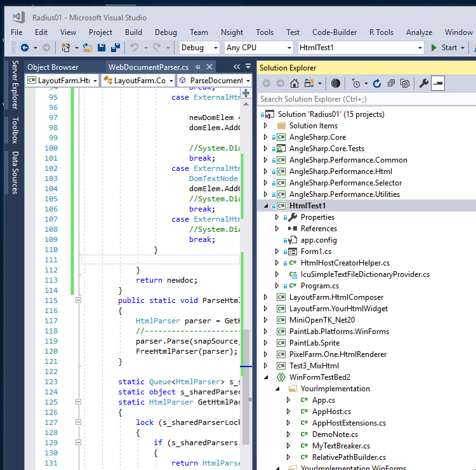Click the split editor handle icon
The width and height of the screenshot is (476, 470).
click(x=246, y=93)
